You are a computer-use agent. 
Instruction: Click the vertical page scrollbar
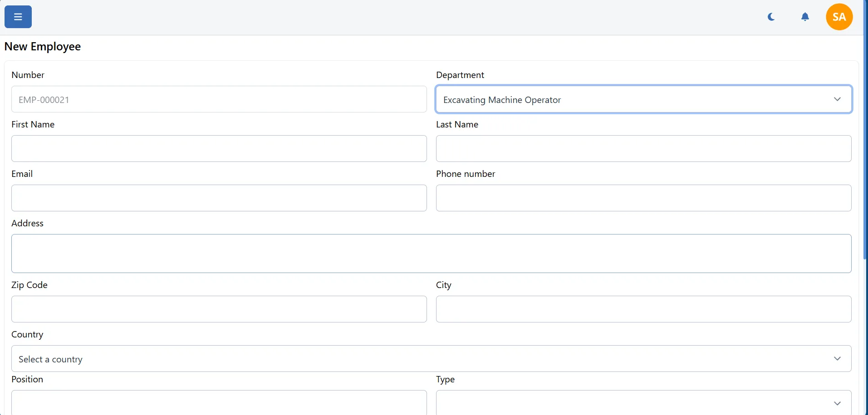pyautogui.click(x=865, y=136)
